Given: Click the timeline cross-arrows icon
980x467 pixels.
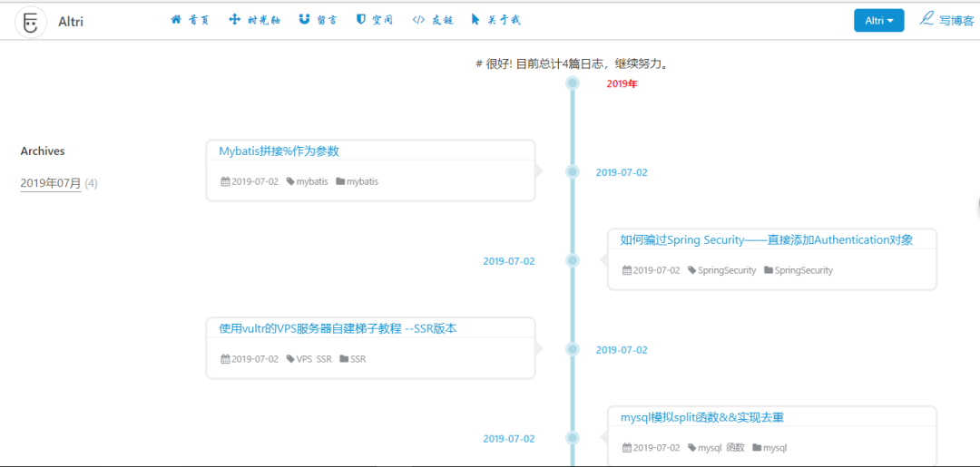Looking at the screenshot, I should click(x=235, y=20).
